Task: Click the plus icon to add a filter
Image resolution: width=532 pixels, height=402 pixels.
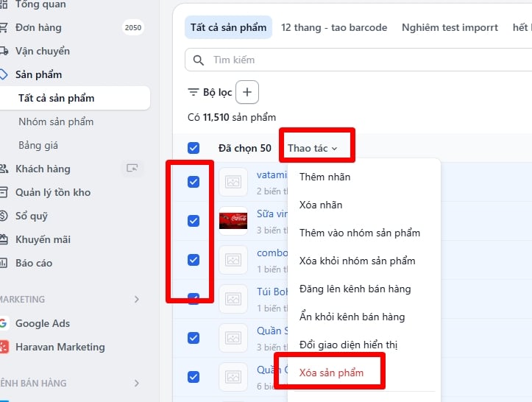Action: pyautogui.click(x=247, y=92)
